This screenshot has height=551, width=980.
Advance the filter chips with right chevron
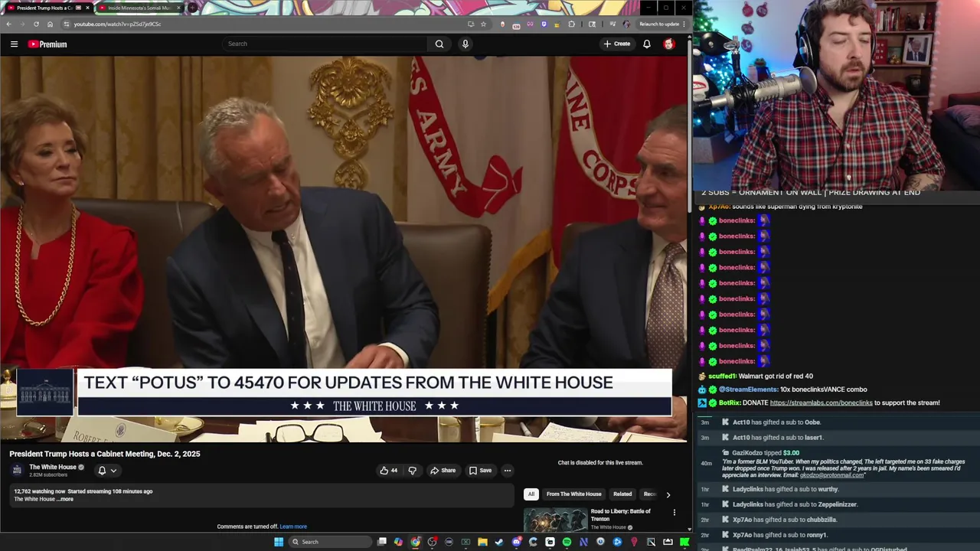pos(668,494)
